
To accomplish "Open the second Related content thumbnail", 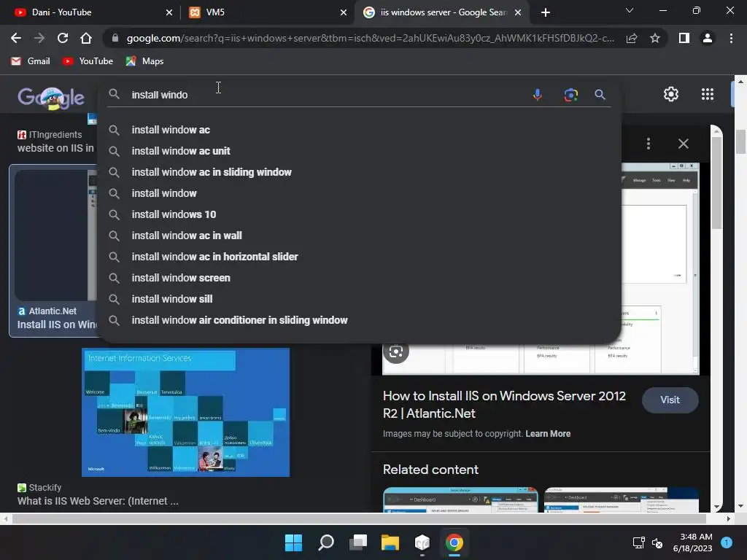I will (622, 499).
